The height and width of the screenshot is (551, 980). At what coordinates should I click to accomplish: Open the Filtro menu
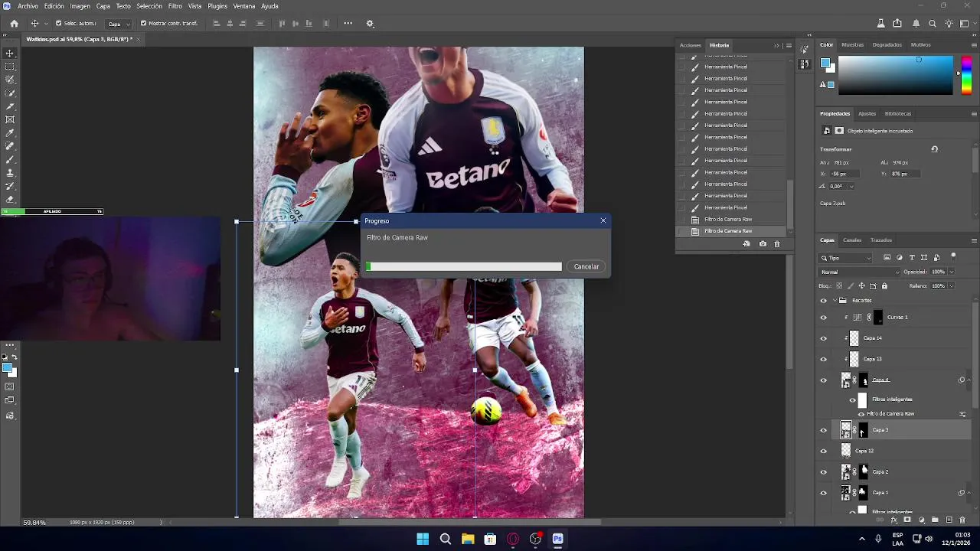click(x=175, y=6)
